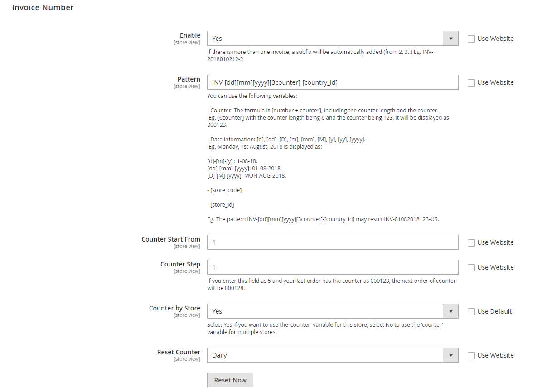The image size is (537, 392).
Task: Open the Reset Counter dropdown
Action: 325,355
